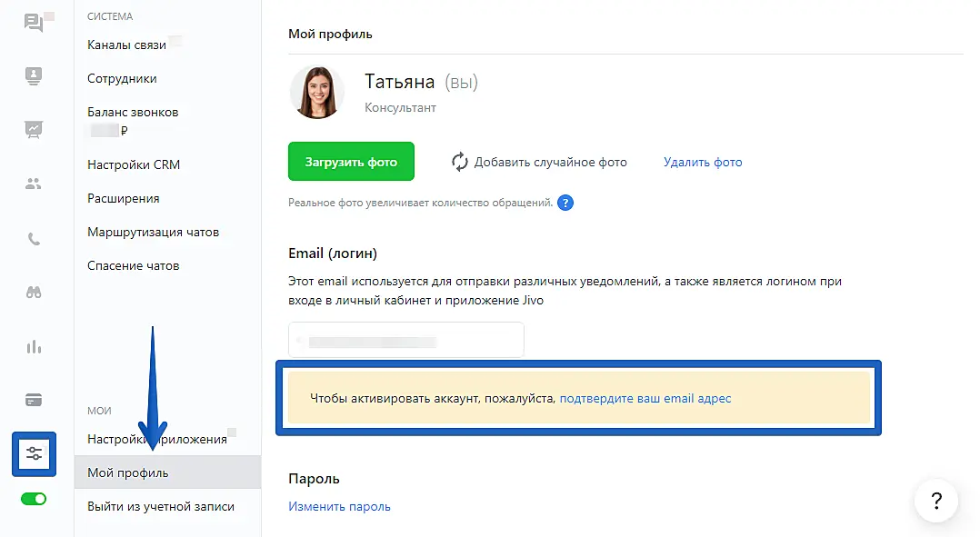Select Каналы связи menu item

tap(126, 45)
